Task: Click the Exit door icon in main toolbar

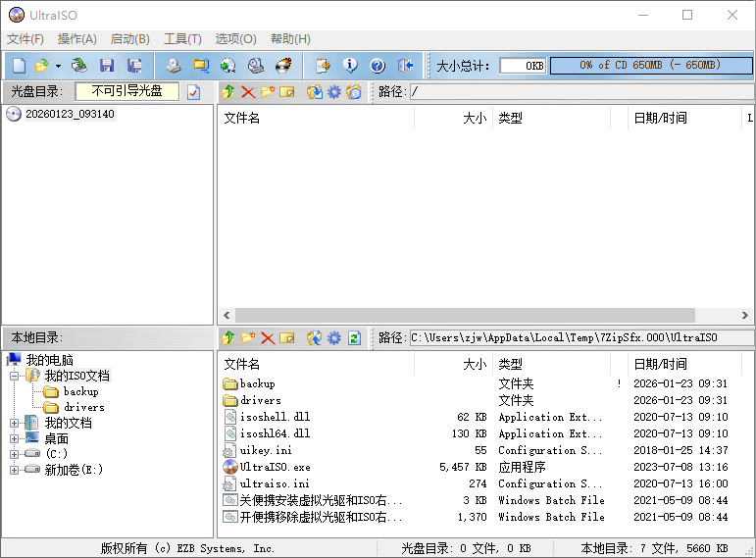Action: coord(406,66)
